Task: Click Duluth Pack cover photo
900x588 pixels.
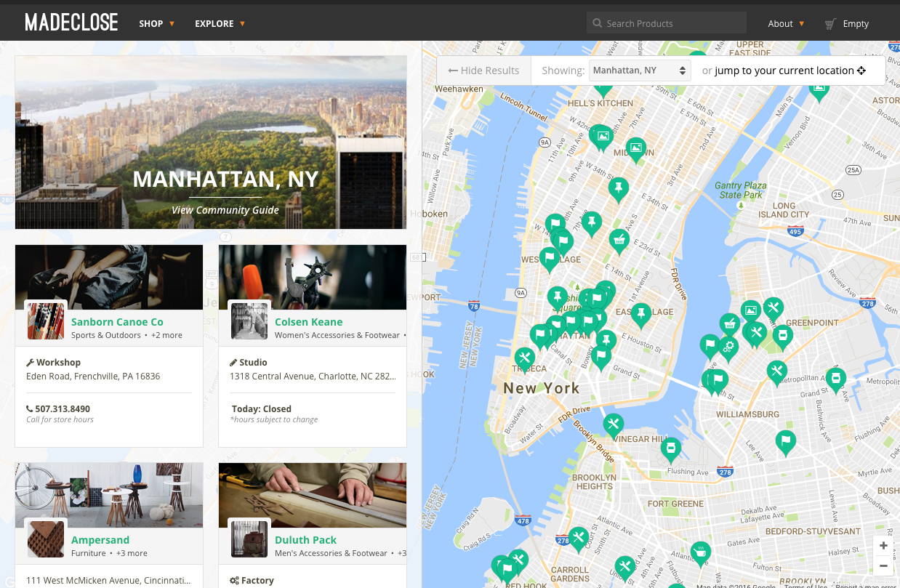Action: point(313,495)
